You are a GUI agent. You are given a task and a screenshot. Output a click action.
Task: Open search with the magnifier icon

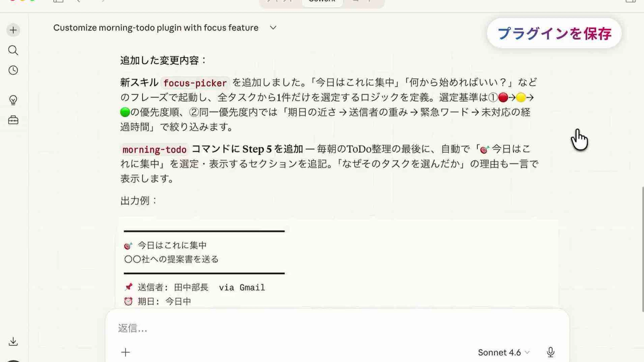[x=13, y=50]
